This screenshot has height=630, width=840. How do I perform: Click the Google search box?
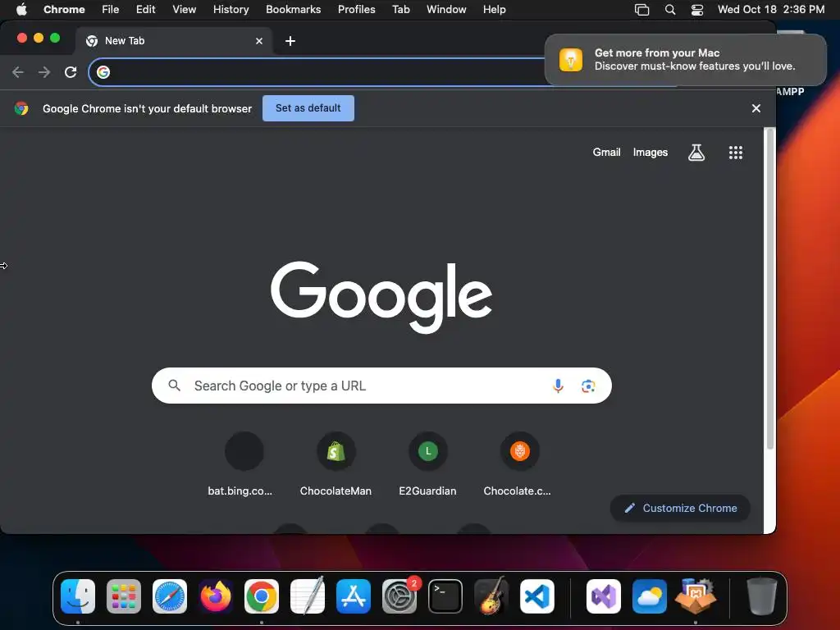click(x=381, y=386)
